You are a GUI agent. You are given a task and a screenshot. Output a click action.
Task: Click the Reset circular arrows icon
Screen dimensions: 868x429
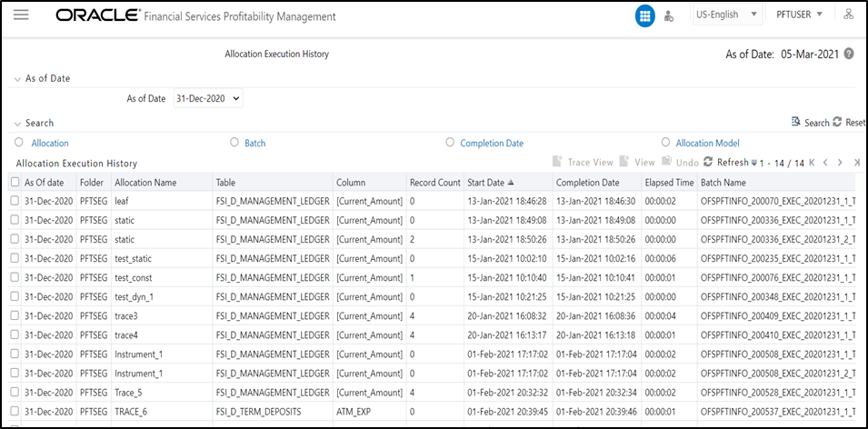(837, 122)
